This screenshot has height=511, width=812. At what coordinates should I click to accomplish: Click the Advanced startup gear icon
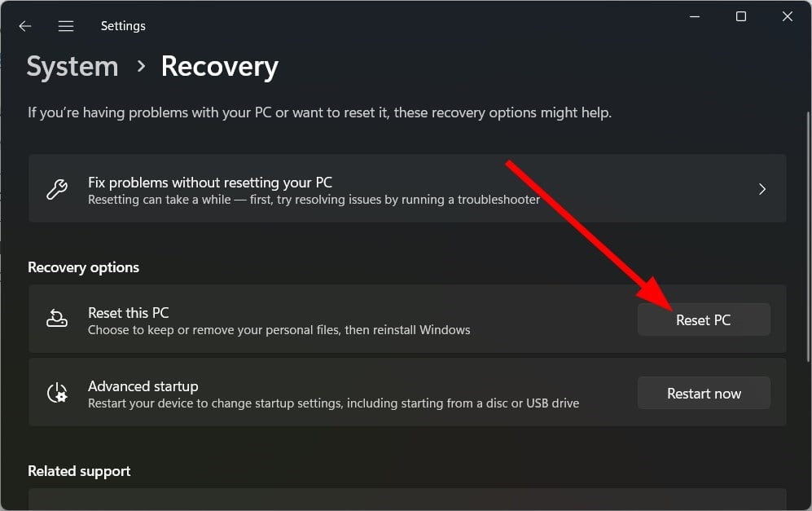pyautogui.click(x=56, y=393)
